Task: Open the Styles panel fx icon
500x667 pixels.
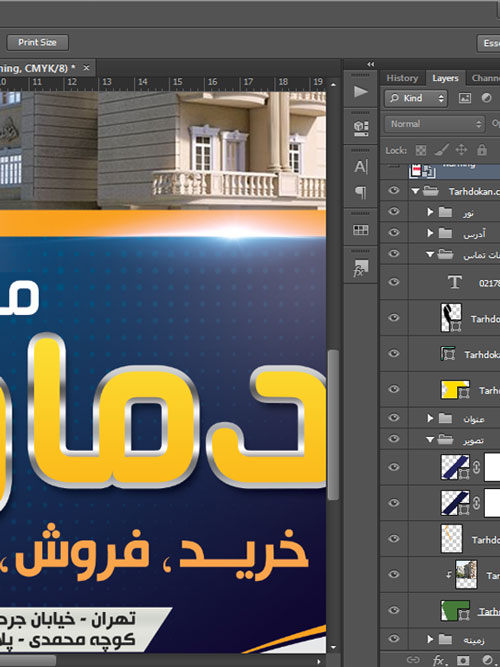Action: (360, 268)
